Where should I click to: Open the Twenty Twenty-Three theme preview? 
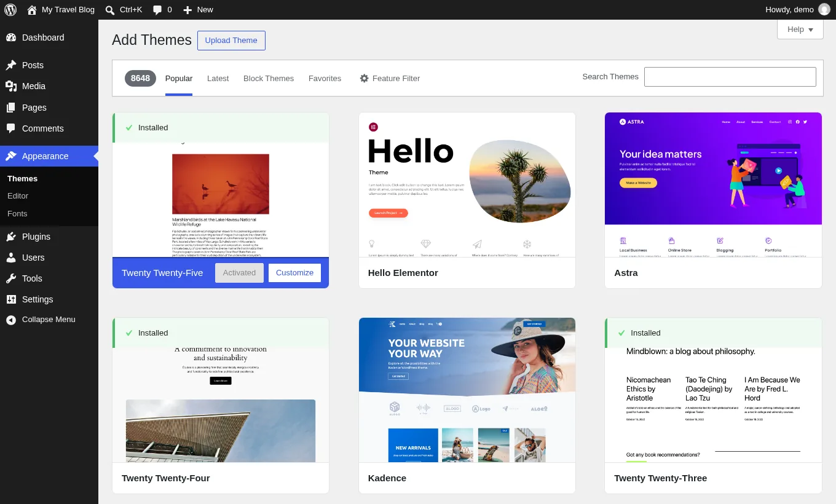point(713,390)
